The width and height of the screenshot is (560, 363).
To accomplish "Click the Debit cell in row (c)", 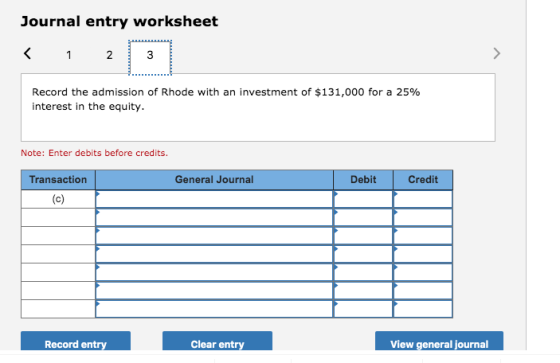I will [363, 199].
